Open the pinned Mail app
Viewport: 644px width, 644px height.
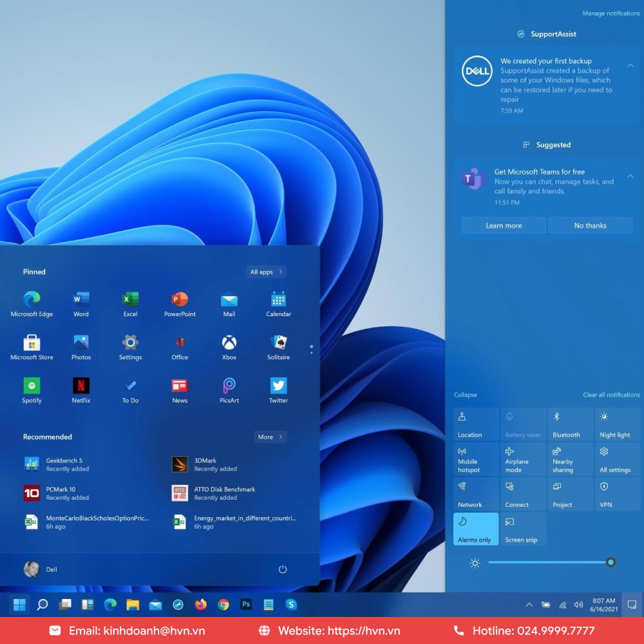[229, 303]
